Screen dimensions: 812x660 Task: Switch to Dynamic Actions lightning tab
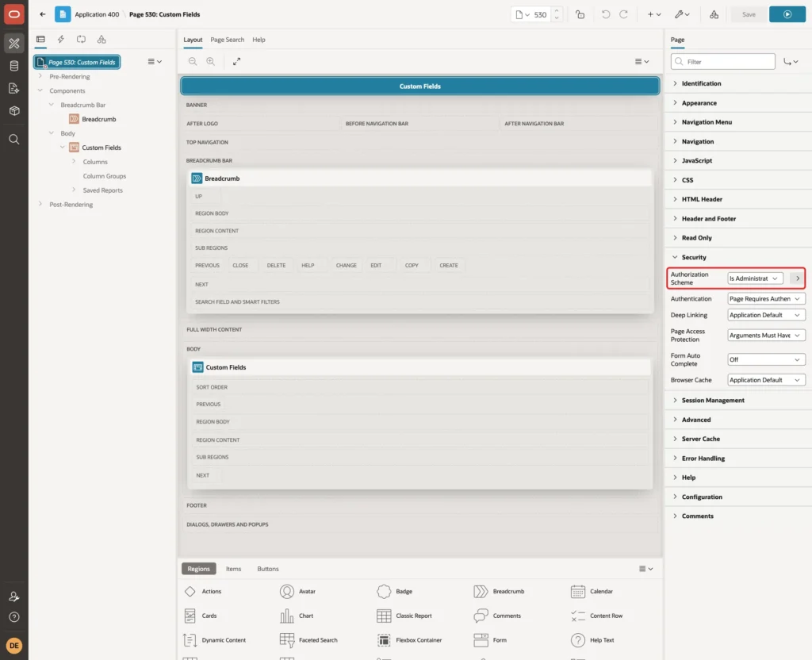[60, 40]
